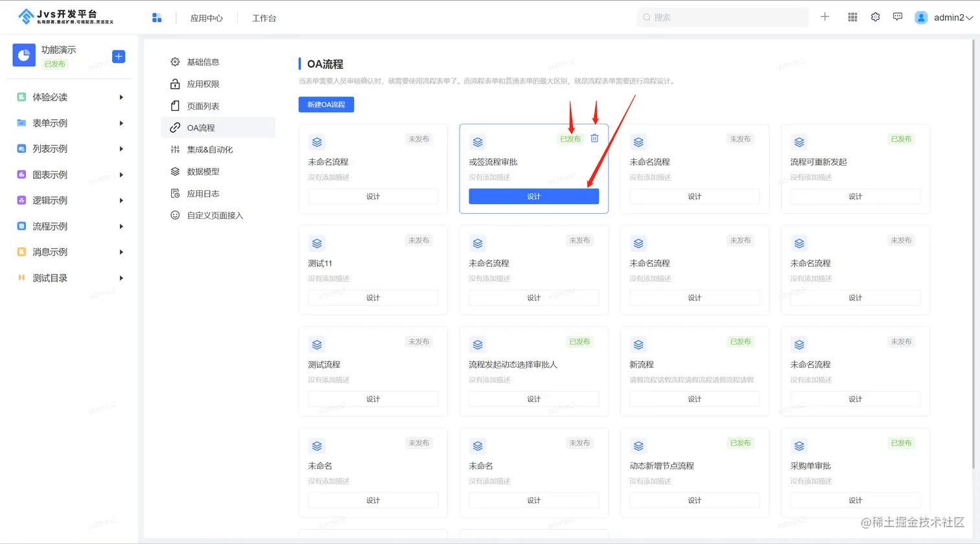Screen dimensions: 980x544
Task: Open the message chat icon in header
Action: tap(898, 17)
